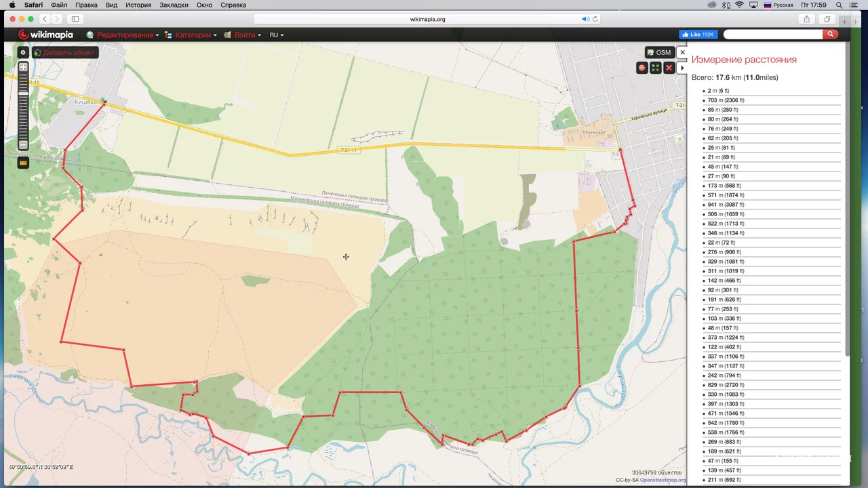
Task: Open the Openstreetmap.org attribution link
Action: pos(663,480)
